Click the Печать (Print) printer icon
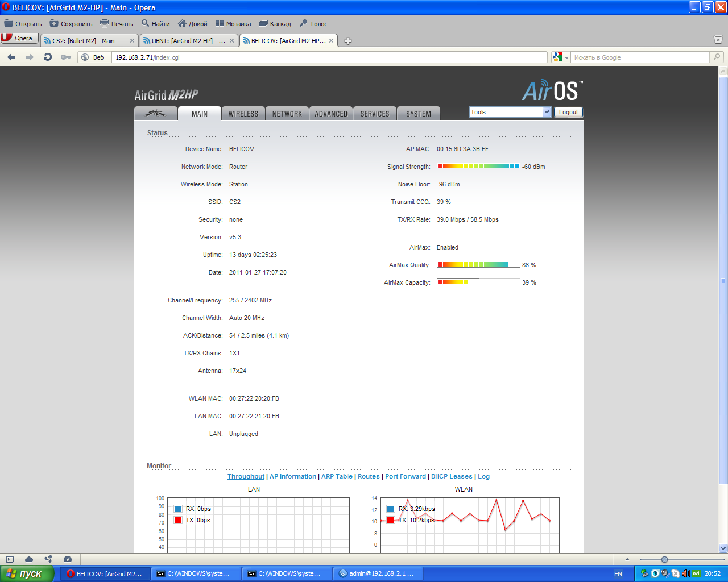 pyautogui.click(x=105, y=23)
